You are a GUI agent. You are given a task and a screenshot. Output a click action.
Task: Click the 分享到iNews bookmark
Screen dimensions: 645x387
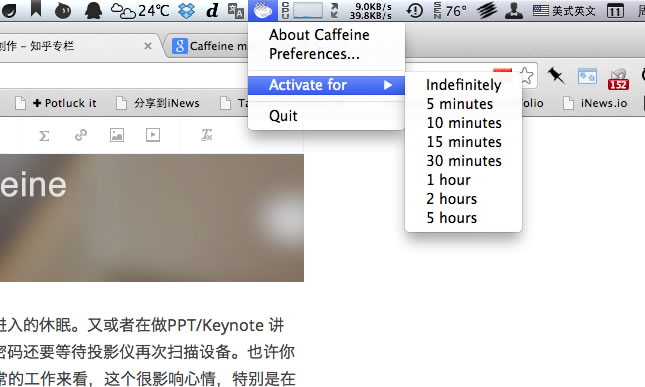point(158,103)
